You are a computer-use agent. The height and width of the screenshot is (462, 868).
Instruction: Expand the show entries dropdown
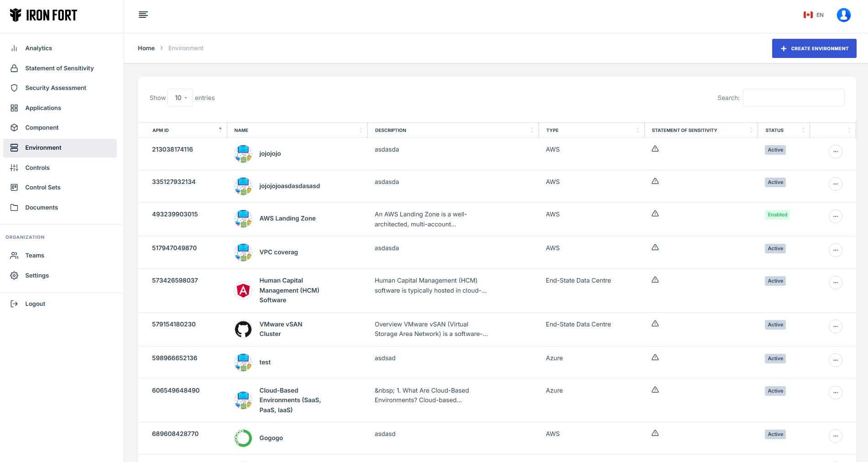pyautogui.click(x=180, y=98)
